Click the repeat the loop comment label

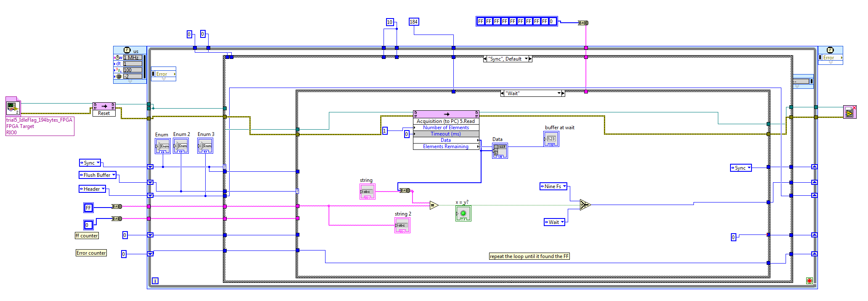[529, 256]
